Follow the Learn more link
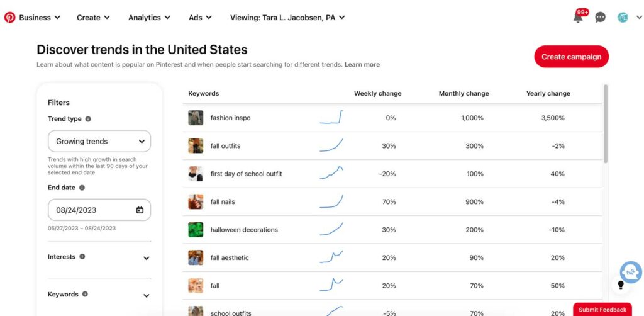The height and width of the screenshot is (316, 644). pyautogui.click(x=362, y=64)
